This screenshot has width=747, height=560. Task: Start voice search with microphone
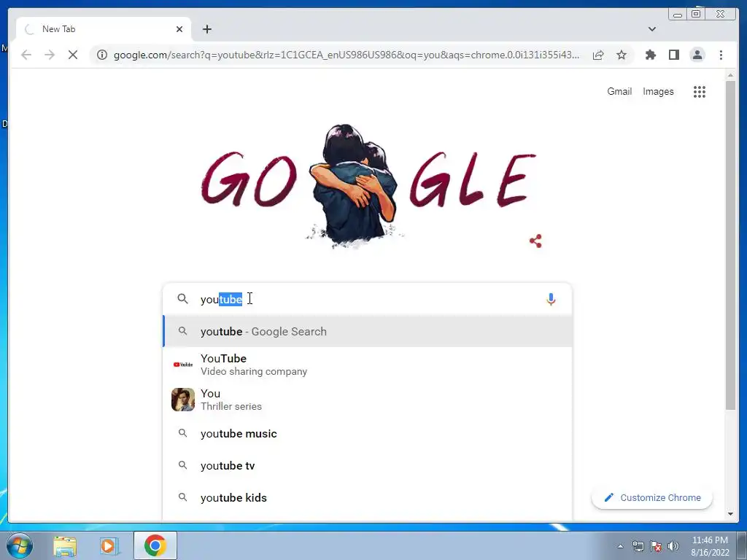point(551,299)
